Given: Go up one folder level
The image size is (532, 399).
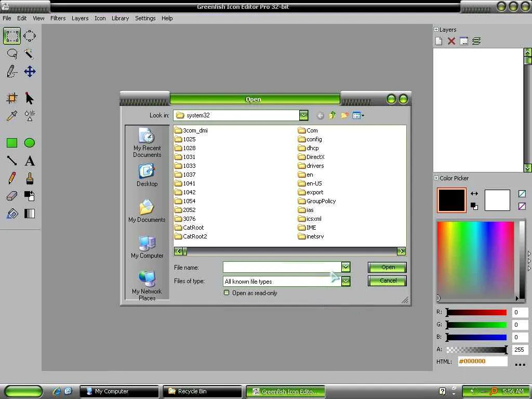Looking at the screenshot, I should pyautogui.click(x=332, y=115).
